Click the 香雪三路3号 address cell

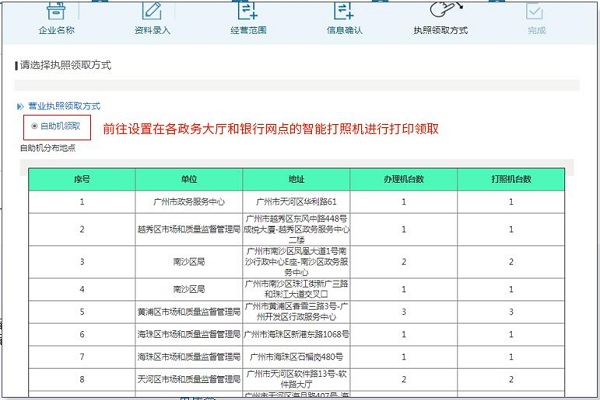click(297, 312)
